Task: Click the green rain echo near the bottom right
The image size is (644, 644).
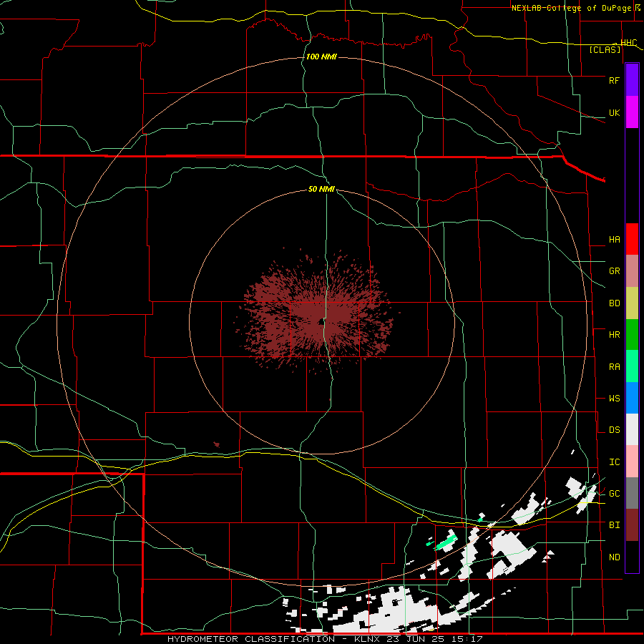Action: coord(446,543)
